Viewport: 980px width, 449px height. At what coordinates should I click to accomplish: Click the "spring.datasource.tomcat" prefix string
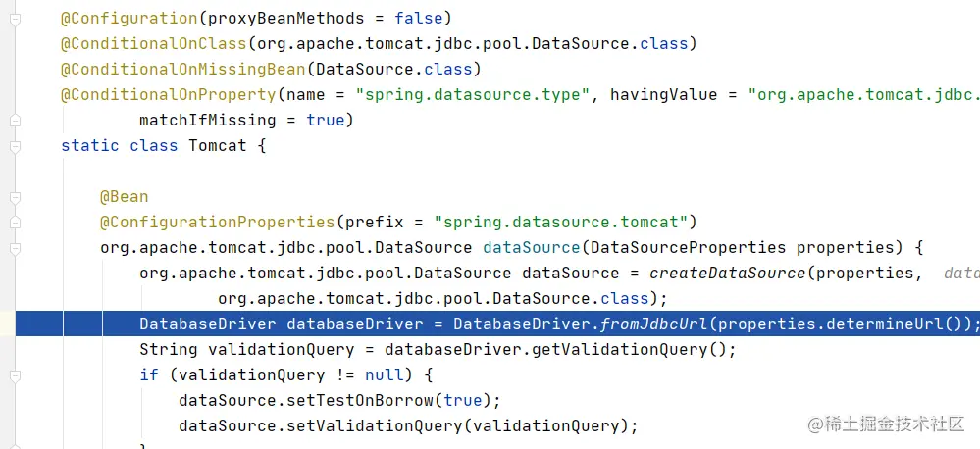click(x=560, y=222)
